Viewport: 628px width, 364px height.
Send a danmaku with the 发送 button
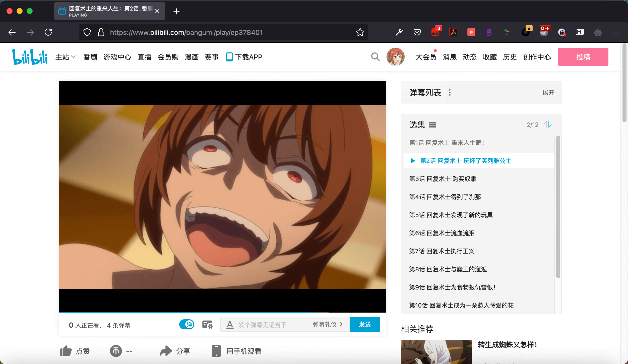[x=364, y=324]
